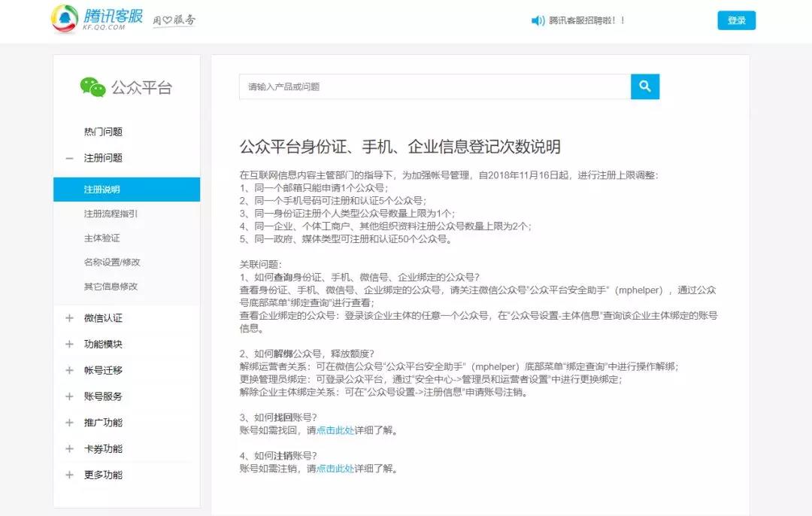The height and width of the screenshot is (516, 812).
Task: Click the magnifier search icon button
Action: (x=645, y=87)
